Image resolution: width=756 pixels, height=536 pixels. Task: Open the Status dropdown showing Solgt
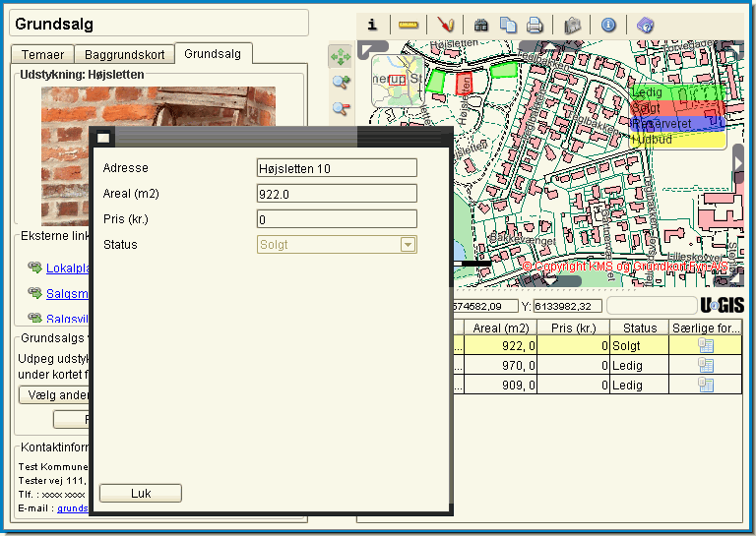coord(408,245)
